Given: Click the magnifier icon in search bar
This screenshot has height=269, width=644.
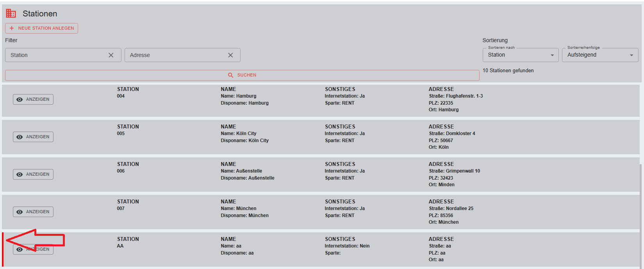Looking at the screenshot, I should coord(230,75).
